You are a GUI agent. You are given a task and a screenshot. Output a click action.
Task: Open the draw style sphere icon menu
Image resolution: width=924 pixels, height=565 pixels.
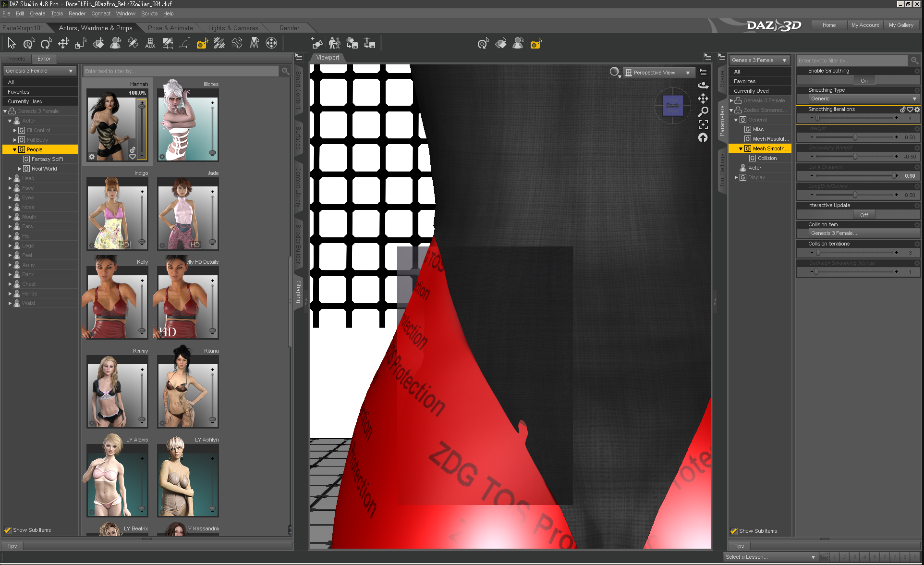click(x=614, y=72)
